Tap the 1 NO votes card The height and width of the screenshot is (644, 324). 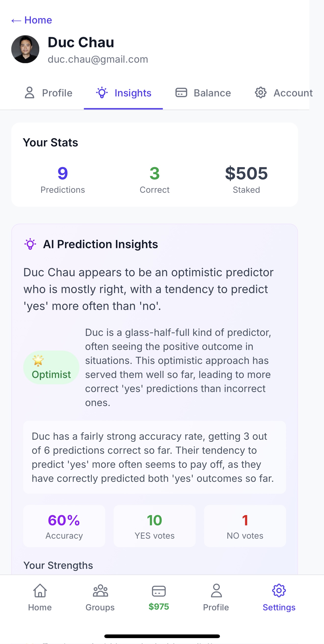pyautogui.click(x=245, y=526)
